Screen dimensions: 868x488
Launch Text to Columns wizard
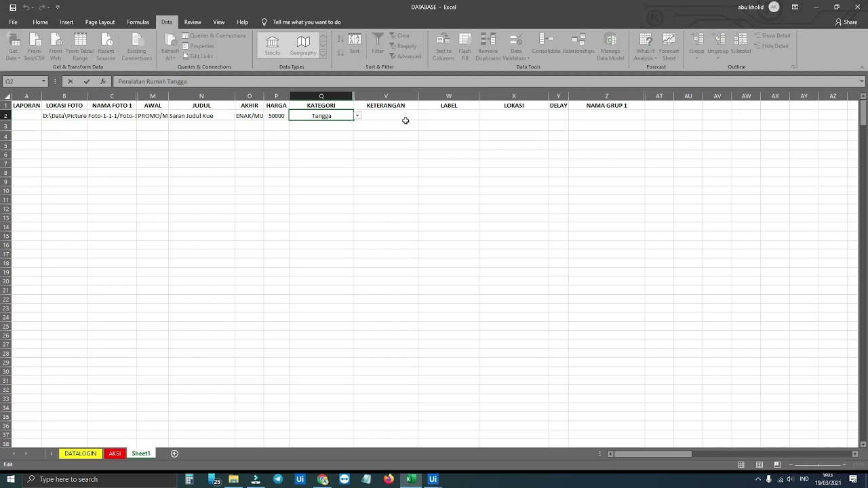click(x=443, y=47)
